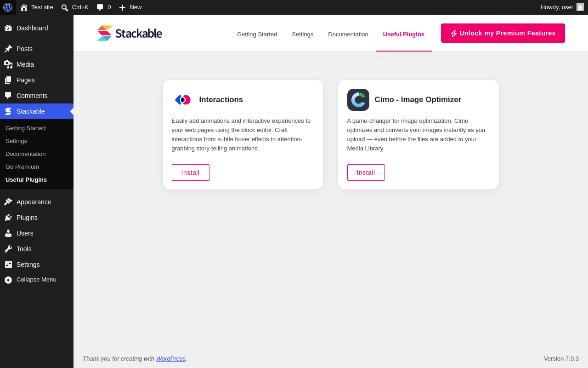The height and width of the screenshot is (368, 588).
Task: Open the Plugins sidebar item
Action: [x=27, y=218]
